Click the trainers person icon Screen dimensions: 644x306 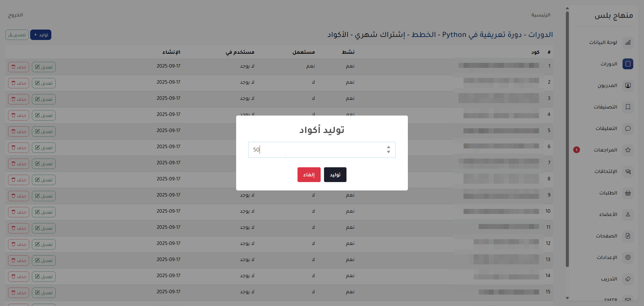point(628,85)
